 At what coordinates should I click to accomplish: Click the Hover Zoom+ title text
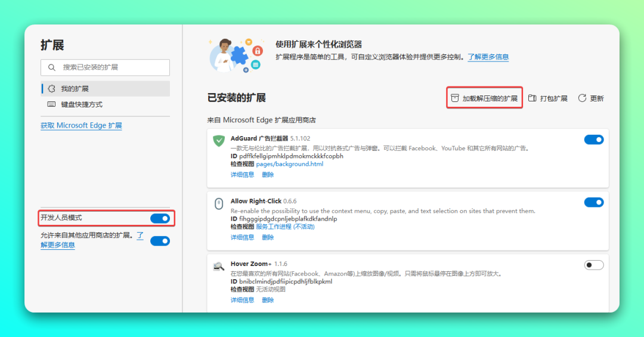pos(251,264)
